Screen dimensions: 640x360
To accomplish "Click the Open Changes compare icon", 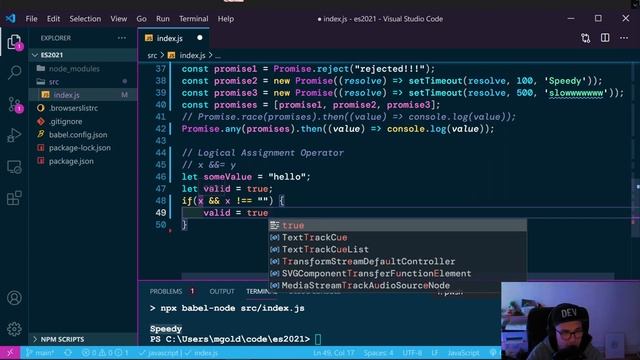I will pos(586,38).
